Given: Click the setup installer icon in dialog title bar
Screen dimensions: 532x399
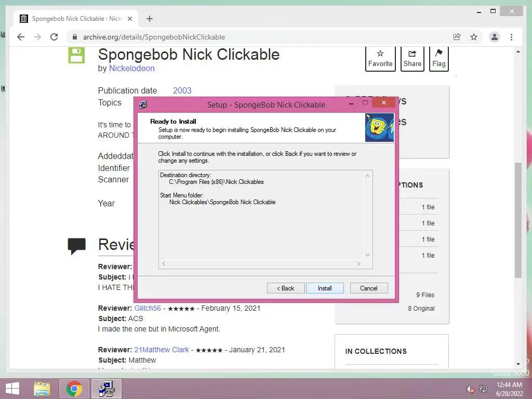Looking at the screenshot, I should tap(143, 104).
